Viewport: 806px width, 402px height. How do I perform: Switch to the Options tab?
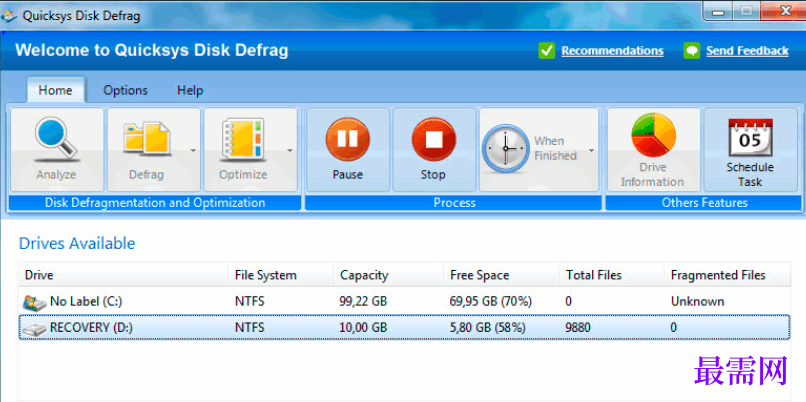pos(125,90)
